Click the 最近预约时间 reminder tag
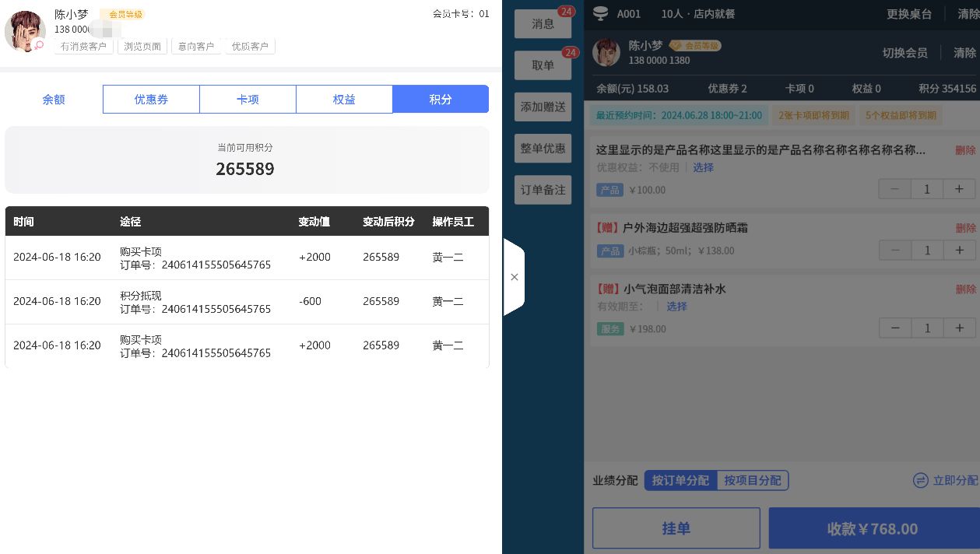 tap(679, 116)
